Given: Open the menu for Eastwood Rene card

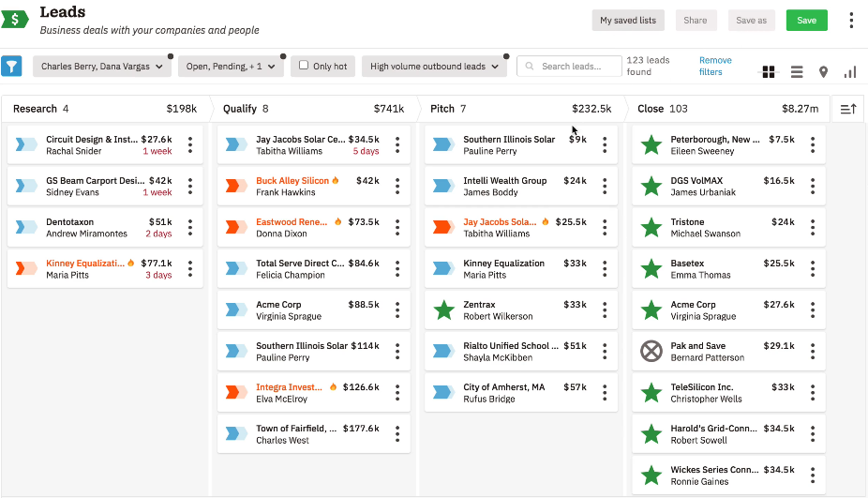Looking at the screenshot, I should [397, 228].
